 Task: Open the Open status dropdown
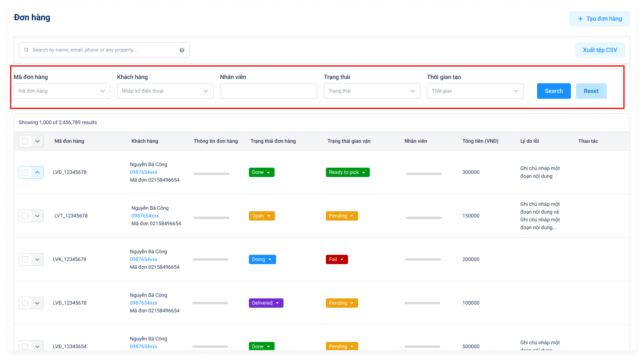262,216
